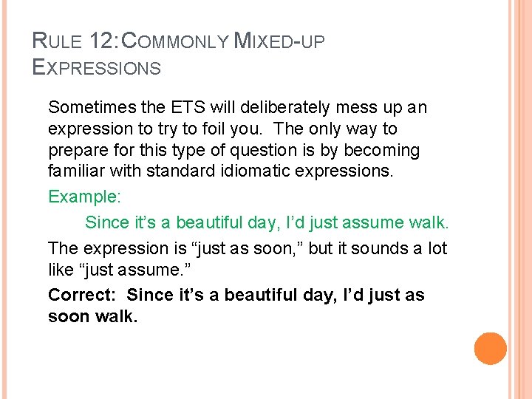Click the green sentence ending "just assume walk."
The height and width of the screenshot is (399, 532).
tap(267, 222)
